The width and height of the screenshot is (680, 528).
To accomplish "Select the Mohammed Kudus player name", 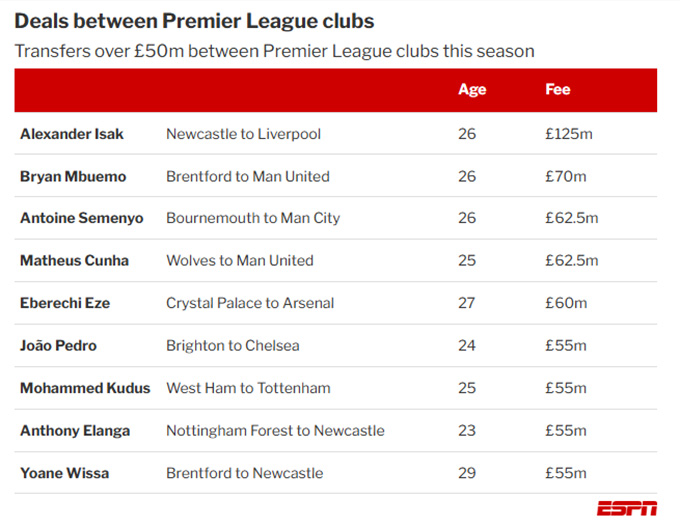I will click(85, 388).
